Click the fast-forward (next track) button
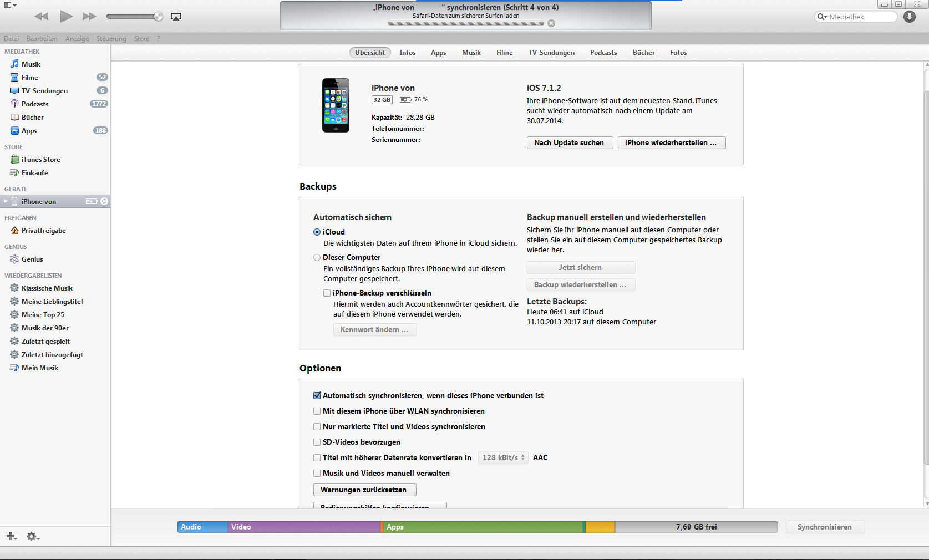929x560 pixels. point(89,17)
